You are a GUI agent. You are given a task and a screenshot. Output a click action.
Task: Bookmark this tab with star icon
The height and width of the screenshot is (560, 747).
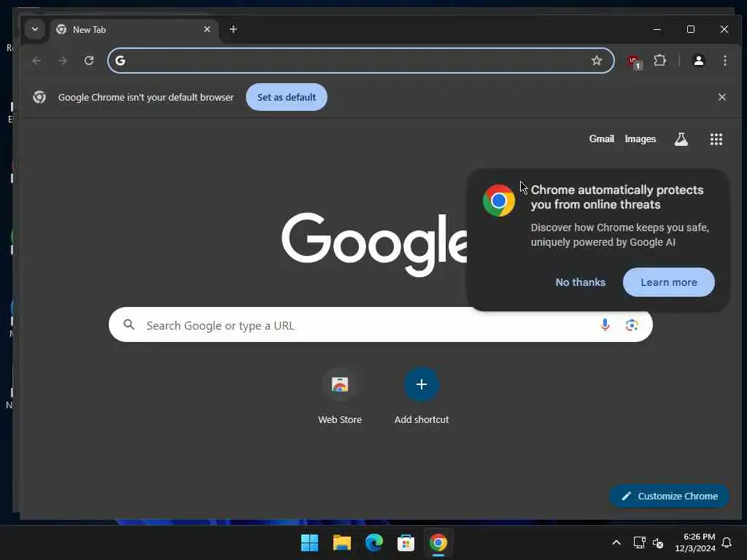click(x=597, y=61)
